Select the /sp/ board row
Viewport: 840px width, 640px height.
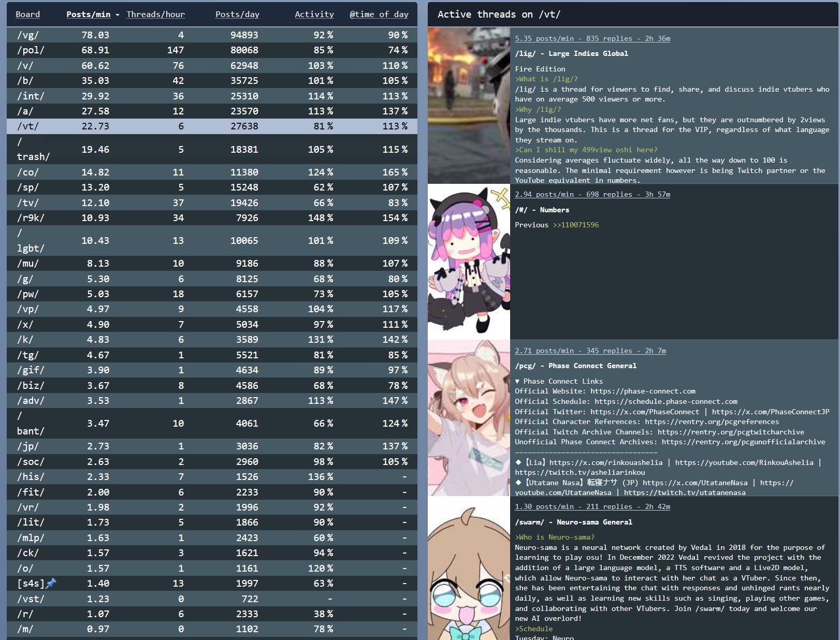coord(212,187)
